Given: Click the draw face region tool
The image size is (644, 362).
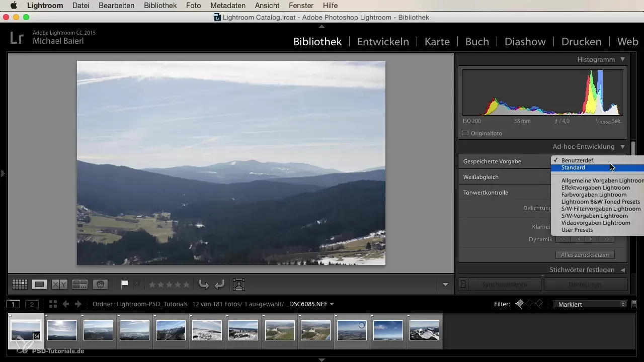Looking at the screenshot, I should 238,285.
